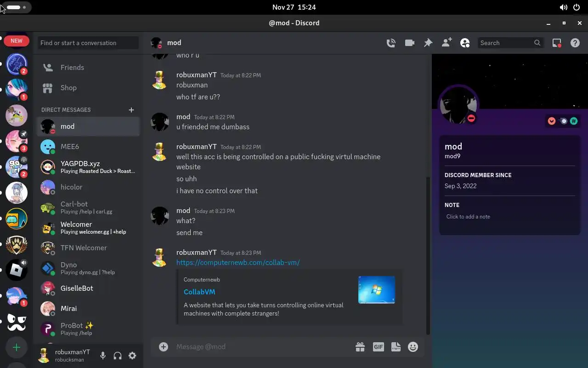Screen dimensions: 588x368
Task: Toggle headphones deafen
Action: coord(118,356)
